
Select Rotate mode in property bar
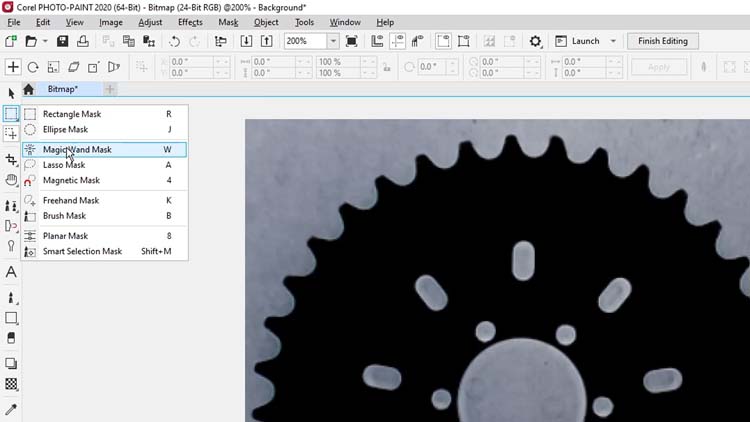pos(33,67)
